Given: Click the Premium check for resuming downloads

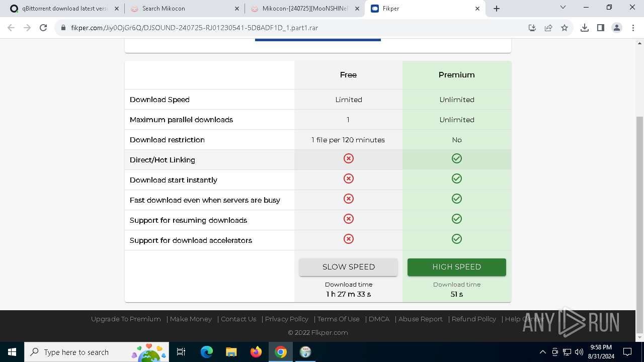Looking at the screenshot, I should coord(456,219).
